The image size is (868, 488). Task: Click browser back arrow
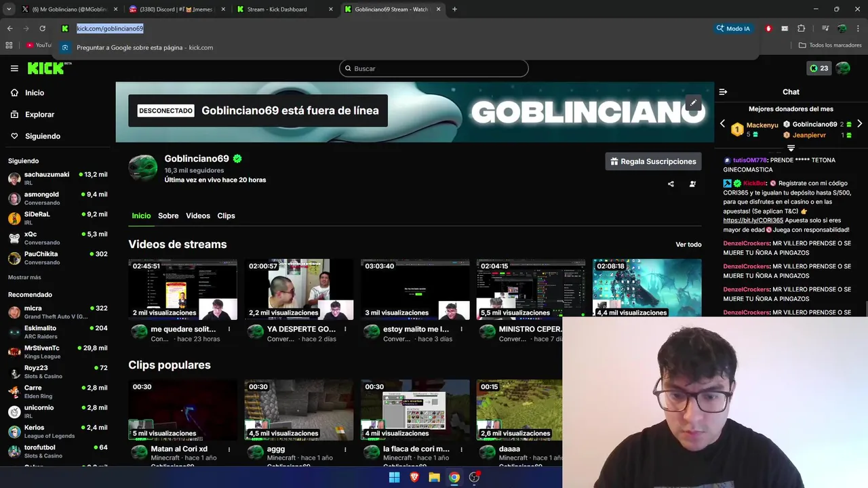9,28
